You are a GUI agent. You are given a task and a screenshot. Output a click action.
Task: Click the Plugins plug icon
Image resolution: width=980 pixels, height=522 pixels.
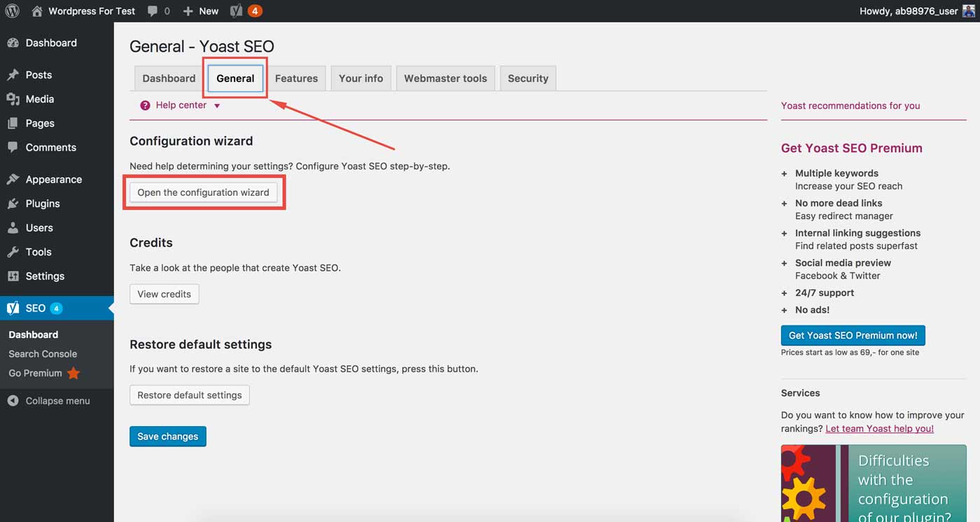13,204
